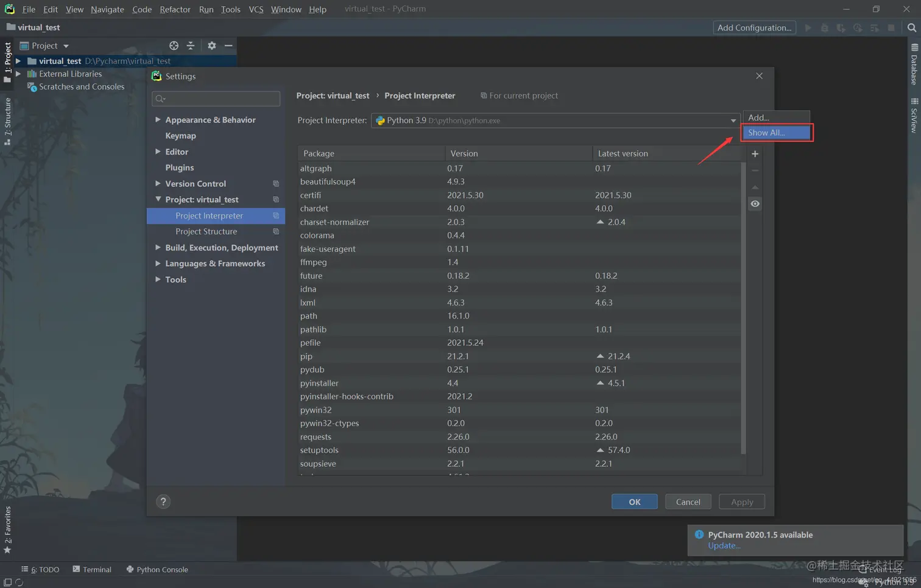Open the Navigate menu
Screen dimensions: 921x588
pyautogui.click(x=107, y=9)
